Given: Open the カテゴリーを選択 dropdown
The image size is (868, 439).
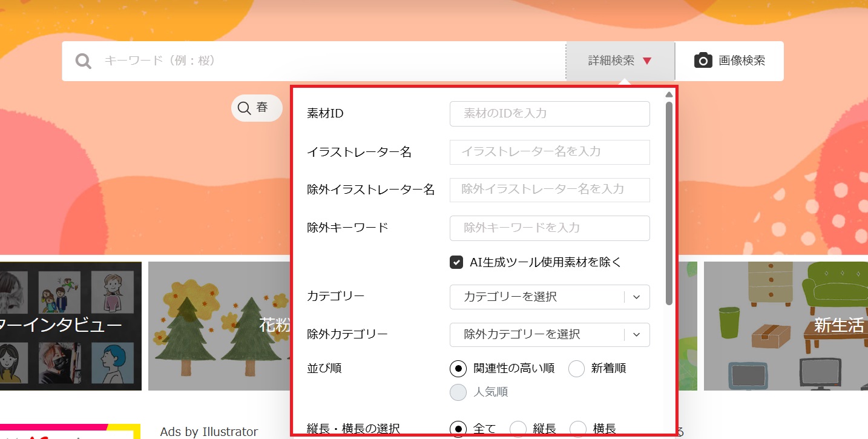Looking at the screenshot, I should coord(549,297).
